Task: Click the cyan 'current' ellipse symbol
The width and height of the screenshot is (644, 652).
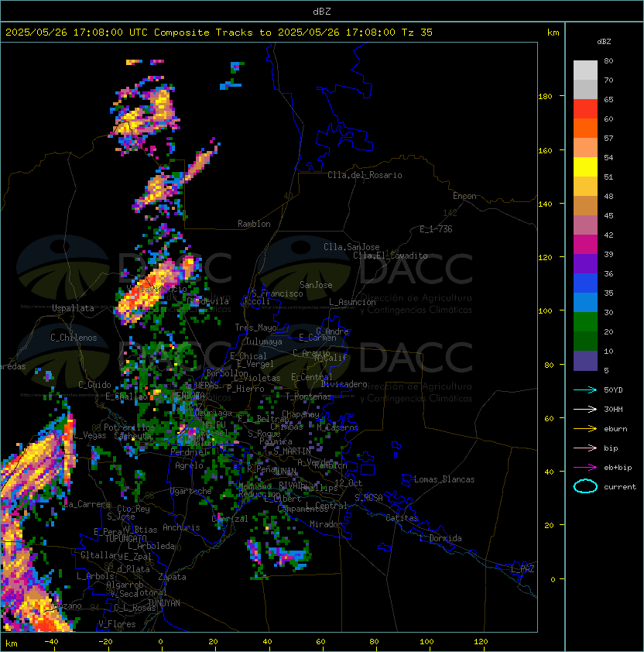Action: [585, 486]
